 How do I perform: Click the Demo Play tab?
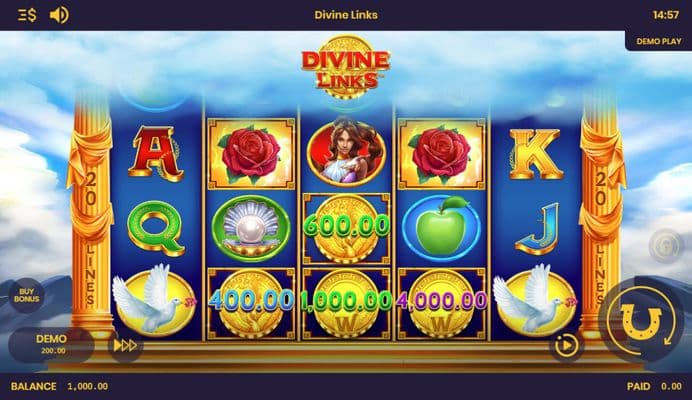point(658,41)
